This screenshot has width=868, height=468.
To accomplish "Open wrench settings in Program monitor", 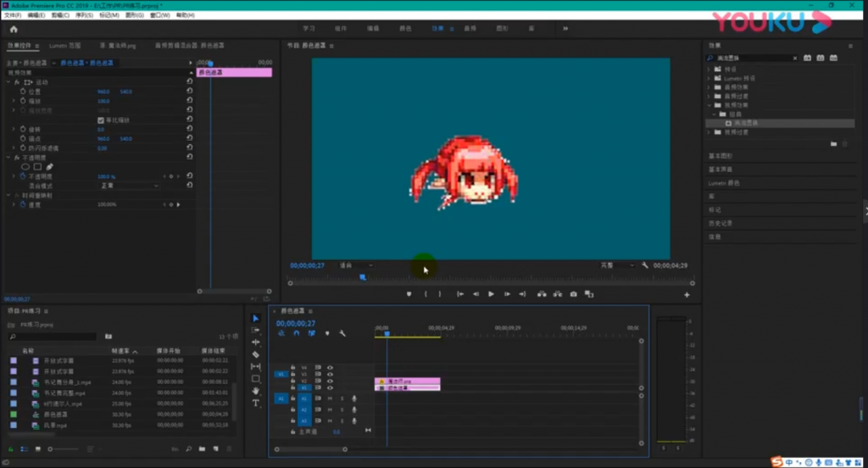I will tap(645, 265).
